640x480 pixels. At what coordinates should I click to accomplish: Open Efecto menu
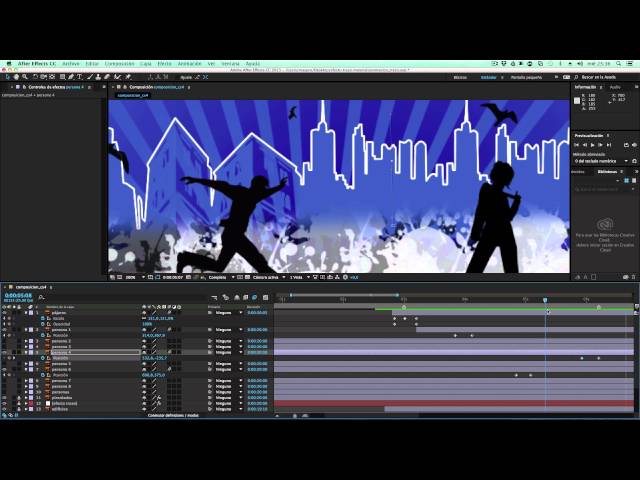pyautogui.click(x=164, y=64)
